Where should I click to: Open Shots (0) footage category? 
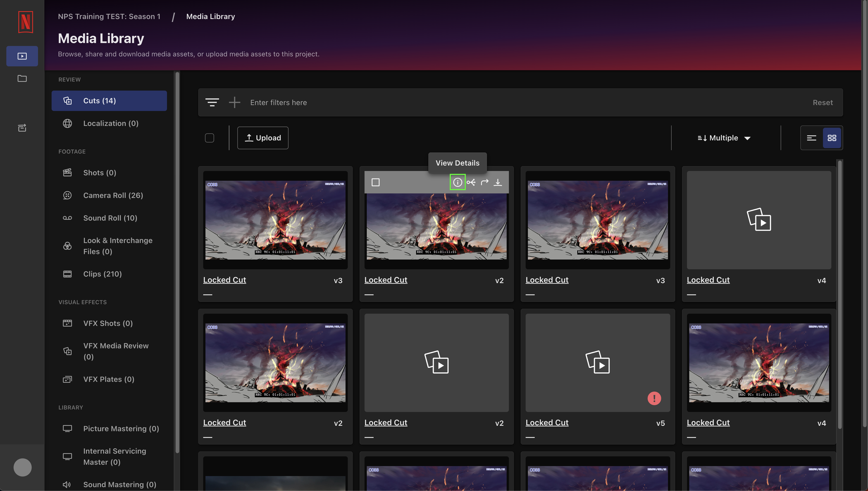pos(109,172)
